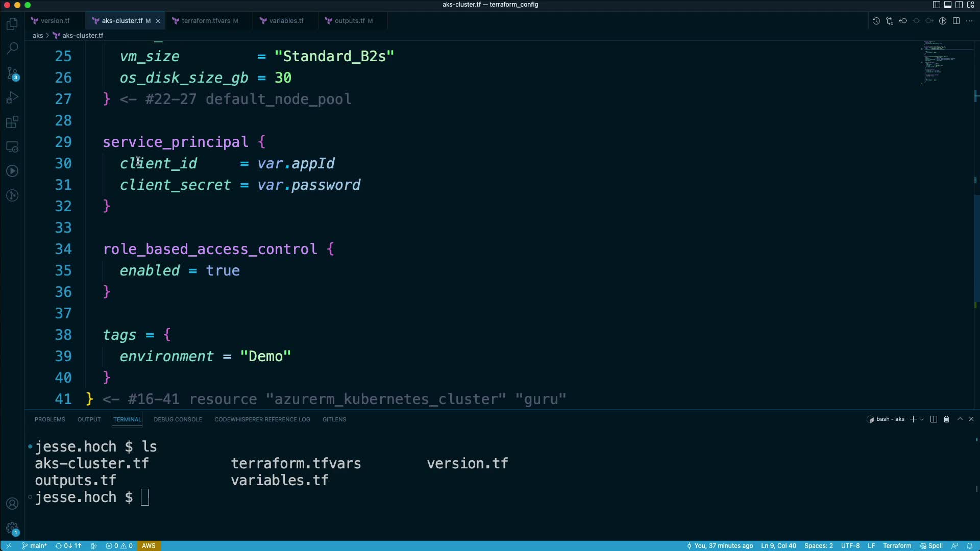980x551 pixels.
Task: Open the Search view in activity bar
Action: pos(12,48)
